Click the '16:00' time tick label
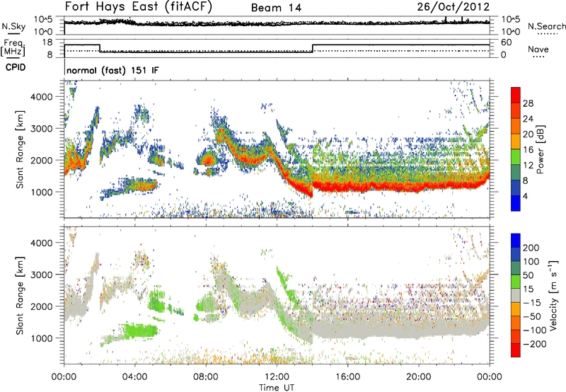This screenshot has width=566, height=392. (347, 377)
